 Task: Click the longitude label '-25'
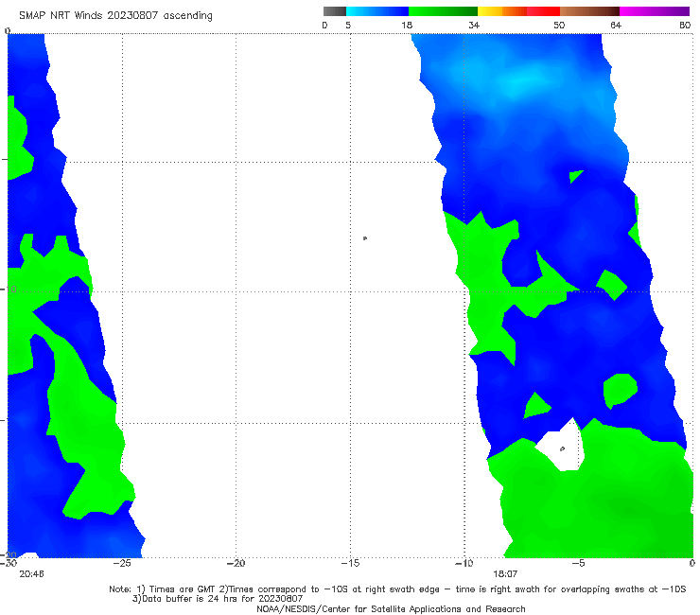tap(122, 563)
